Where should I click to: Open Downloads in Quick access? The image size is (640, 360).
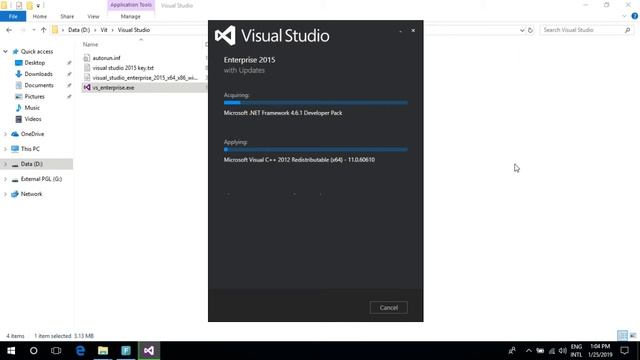(x=38, y=74)
